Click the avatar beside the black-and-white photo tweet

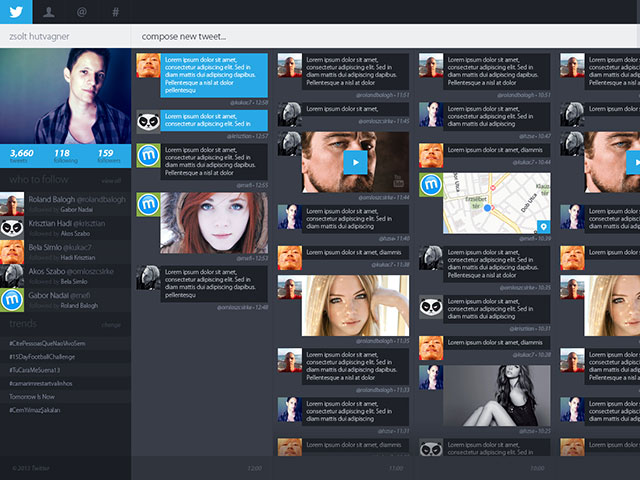pyautogui.click(x=431, y=377)
